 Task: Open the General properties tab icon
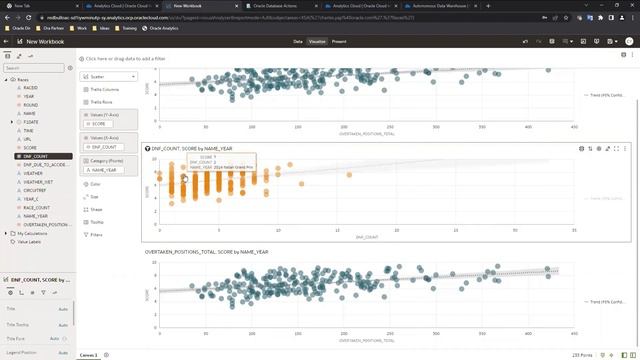pos(11,293)
